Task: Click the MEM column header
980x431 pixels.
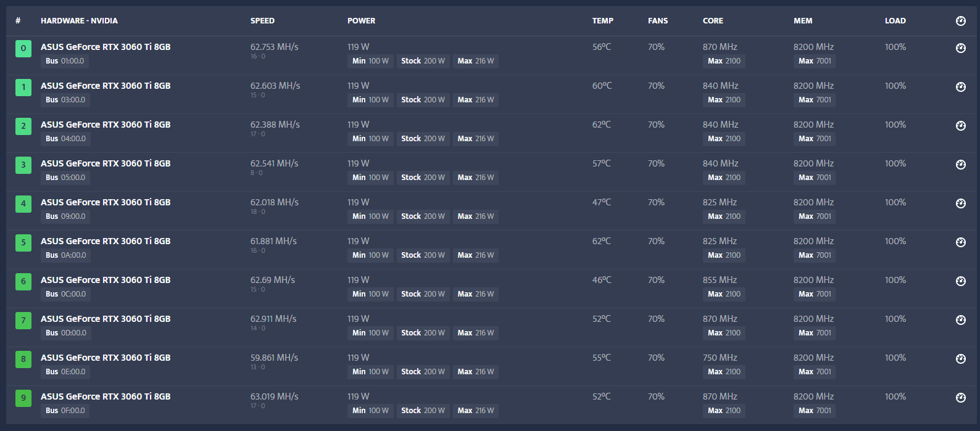Action: (x=803, y=21)
